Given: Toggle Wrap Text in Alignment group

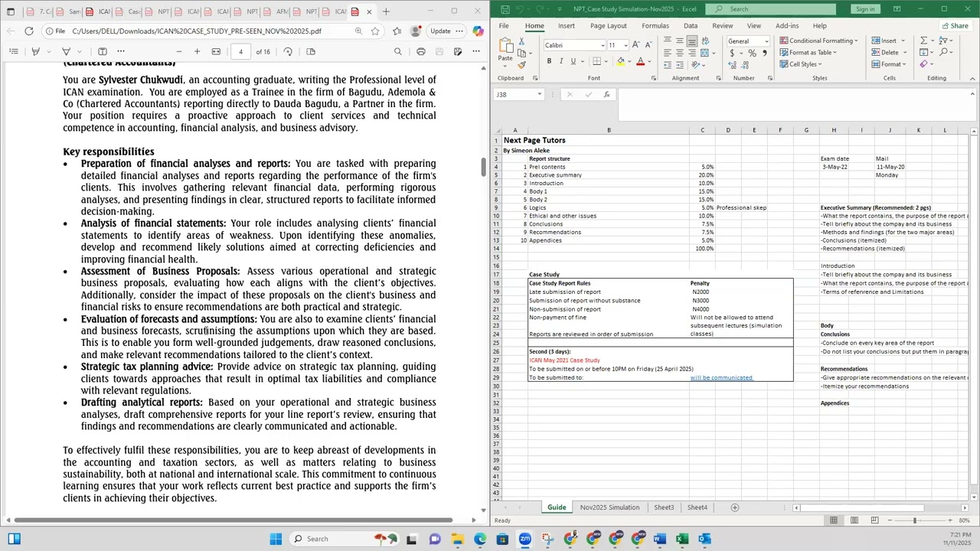Looking at the screenshot, I should tap(706, 41).
